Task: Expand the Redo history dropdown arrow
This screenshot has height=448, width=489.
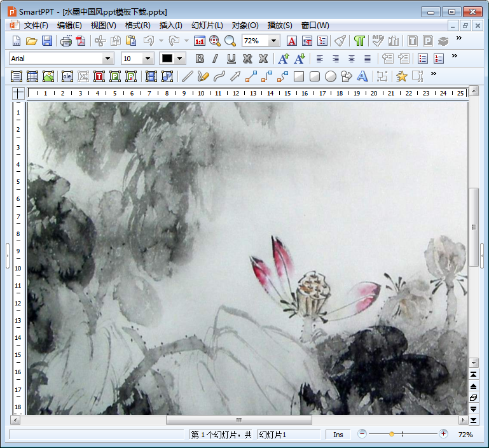Action: (x=186, y=41)
